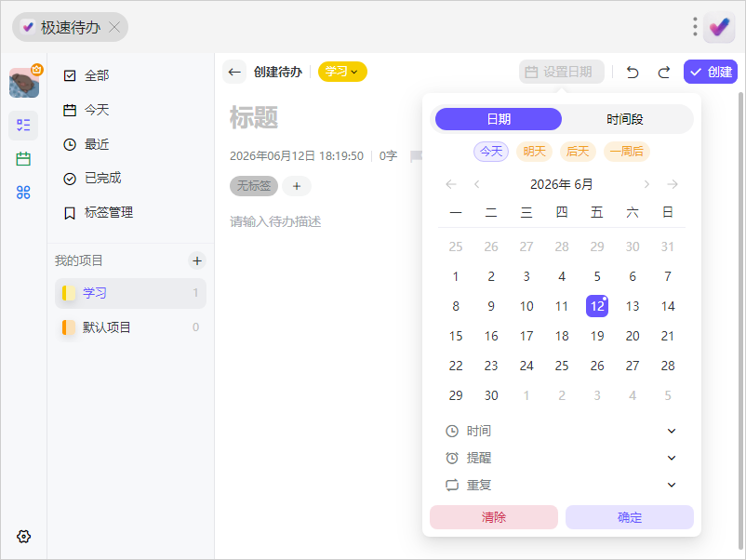The height and width of the screenshot is (560, 746).
Task: Jump to previous year arrow in calendar
Action: pyautogui.click(x=451, y=184)
